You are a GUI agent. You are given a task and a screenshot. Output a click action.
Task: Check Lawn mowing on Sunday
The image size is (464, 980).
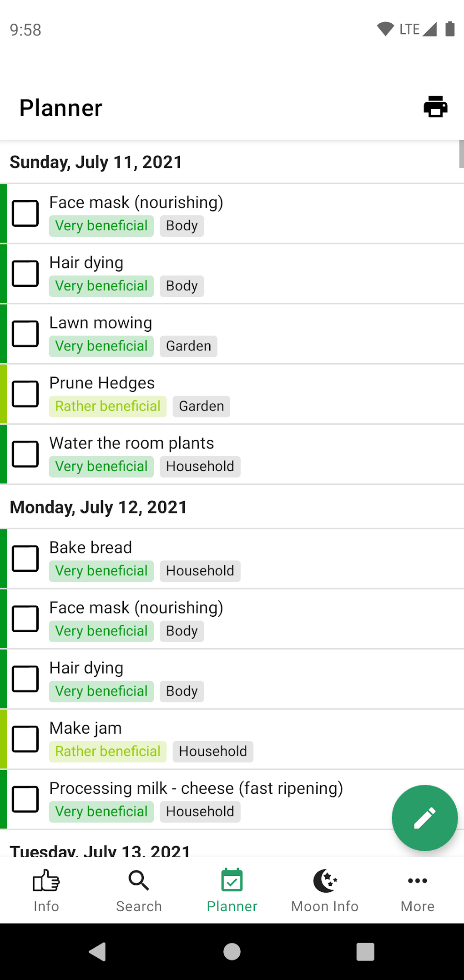click(x=25, y=334)
